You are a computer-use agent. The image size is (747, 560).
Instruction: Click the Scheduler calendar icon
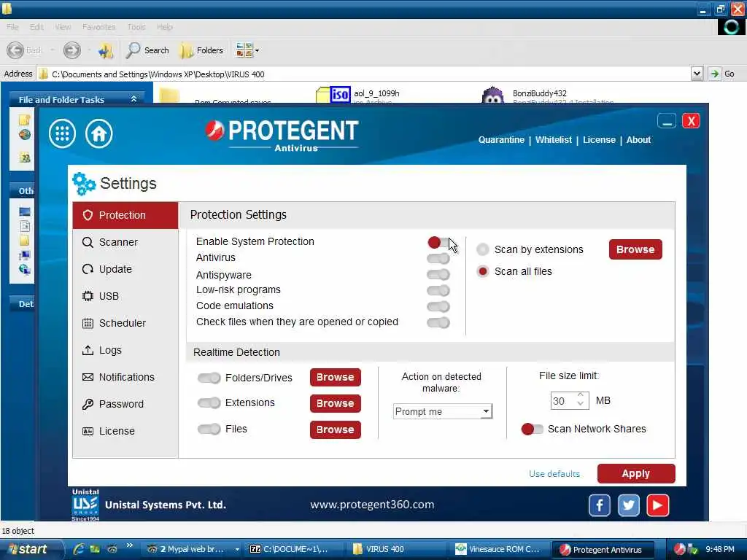coord(88,323)
